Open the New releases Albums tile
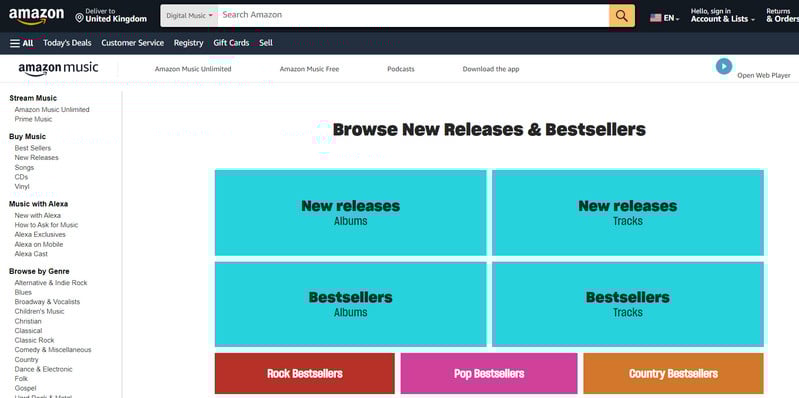This screenshot has width=799, height=398. 351,213
